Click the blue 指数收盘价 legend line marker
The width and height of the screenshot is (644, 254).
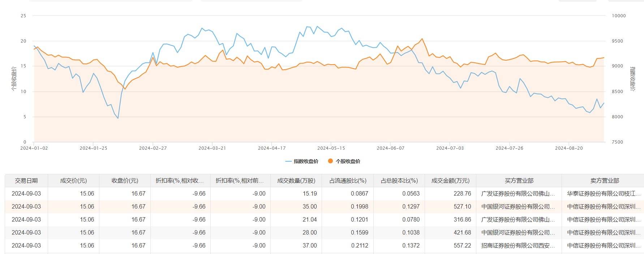coord(288,161)
